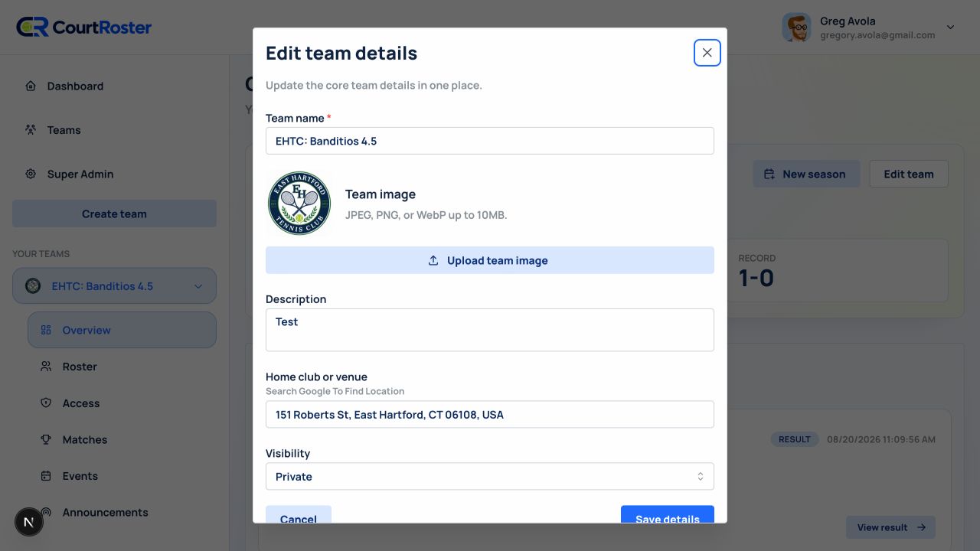Click the New season calendar icon
Viewport: 980px width, 551px height.
click(770, 174)
